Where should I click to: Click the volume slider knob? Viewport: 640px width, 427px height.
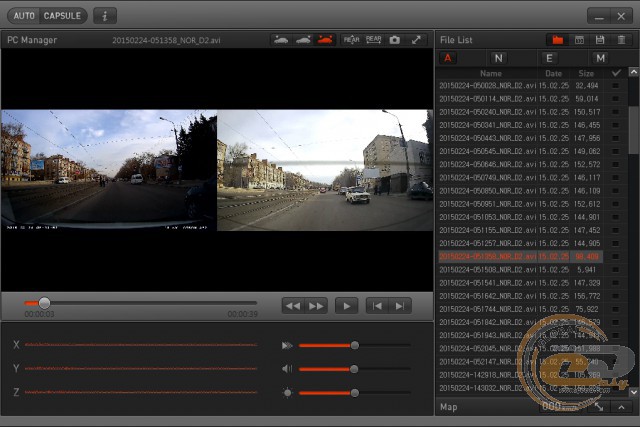pos(354,369)
